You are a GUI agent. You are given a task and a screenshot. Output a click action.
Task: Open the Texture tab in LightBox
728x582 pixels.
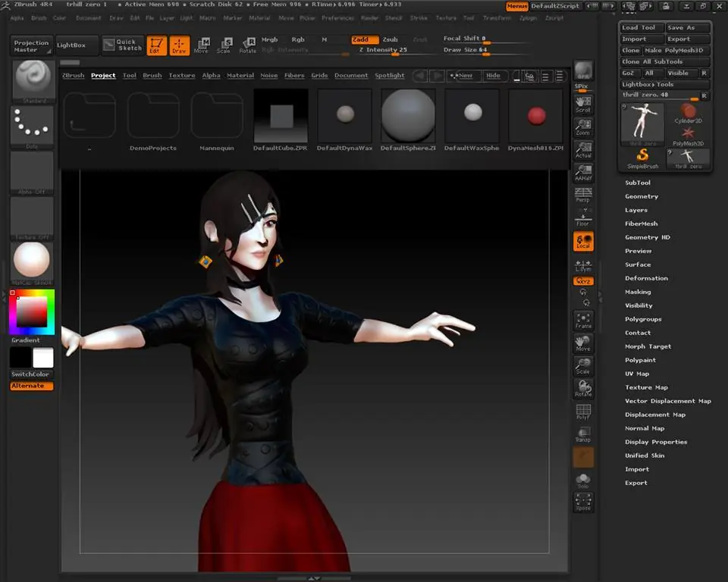182,75
